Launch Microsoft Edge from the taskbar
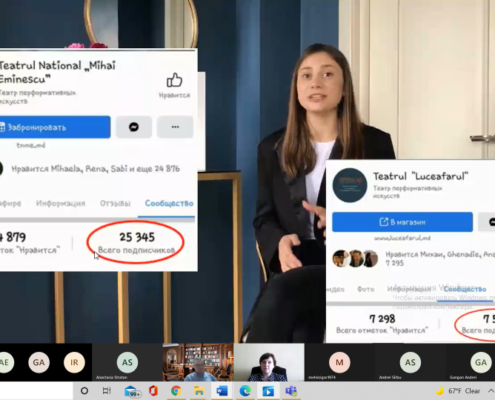 click(x=245, y=391)
